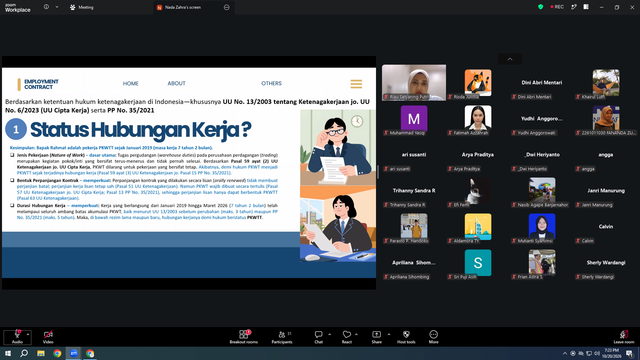Click hamburger menu icon on slide

(x=356, y=84)
